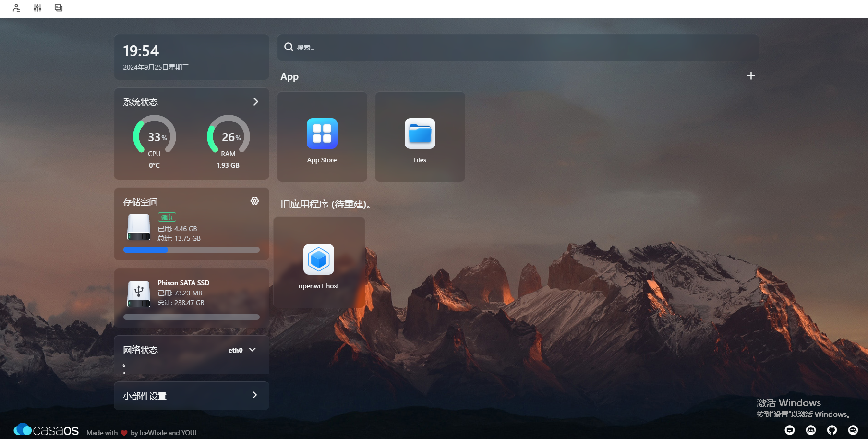Open the feedback chat icon in footer

pyautogui.click(x=790, y=430)
